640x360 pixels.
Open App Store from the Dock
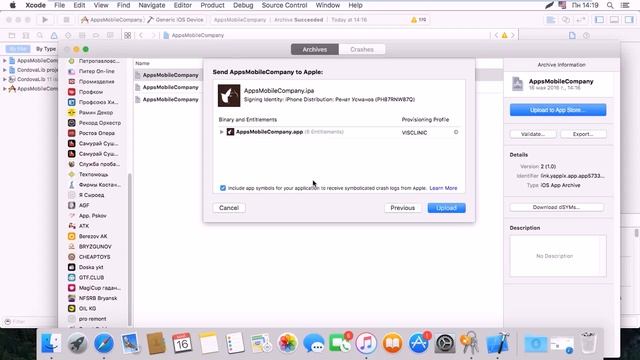(419, 343)
